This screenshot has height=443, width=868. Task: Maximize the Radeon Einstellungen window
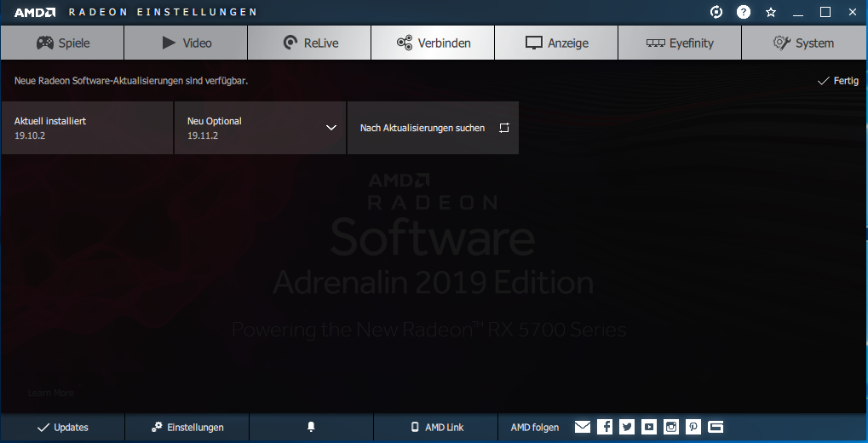(x=825, y=12)
